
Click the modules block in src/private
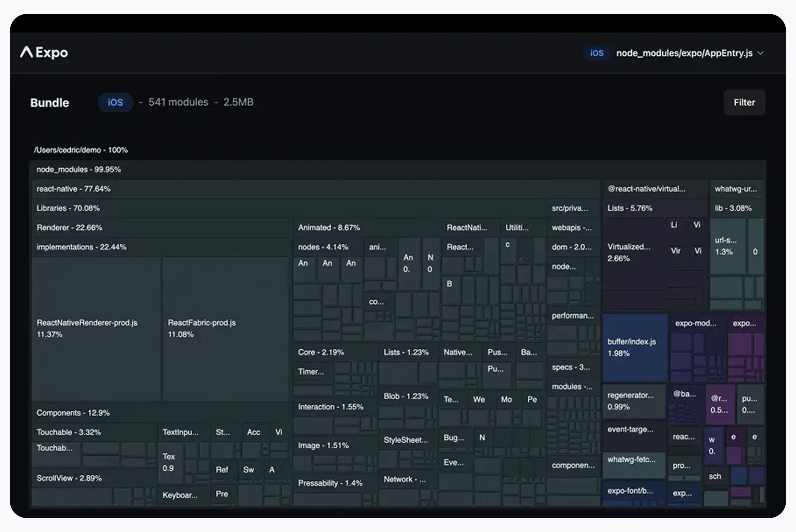pyautogui.click(x=573, y=386)
